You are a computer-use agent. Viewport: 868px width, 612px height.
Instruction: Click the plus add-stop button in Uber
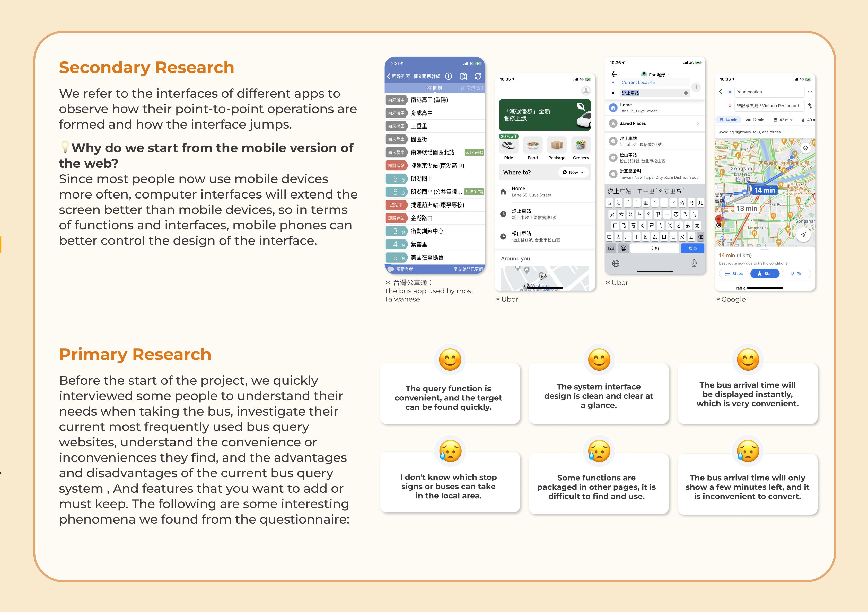696,87
